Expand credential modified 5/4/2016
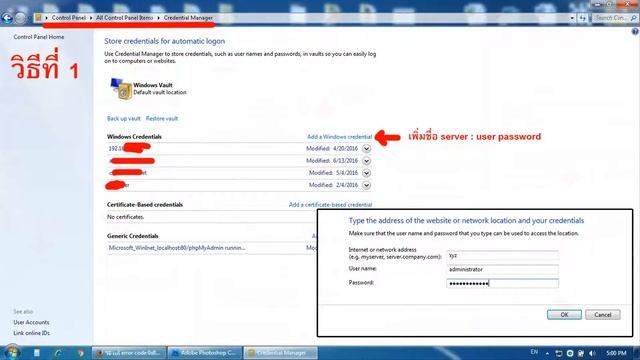 [x=367, y=173]
